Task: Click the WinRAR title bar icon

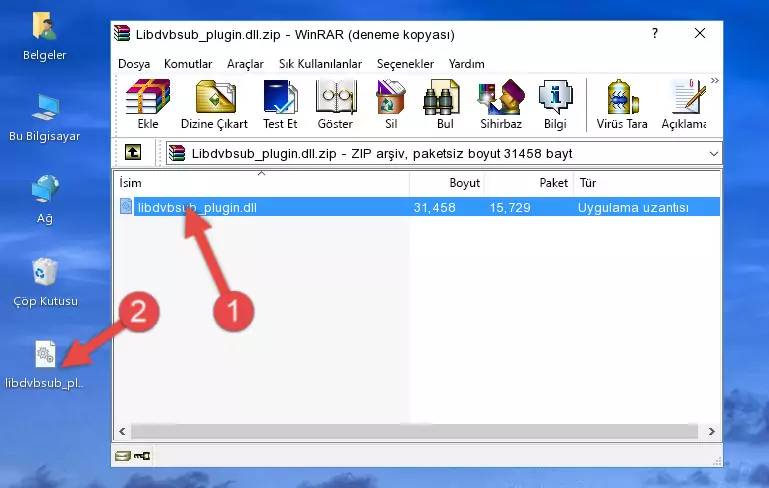Action: [x=122, y=33]
